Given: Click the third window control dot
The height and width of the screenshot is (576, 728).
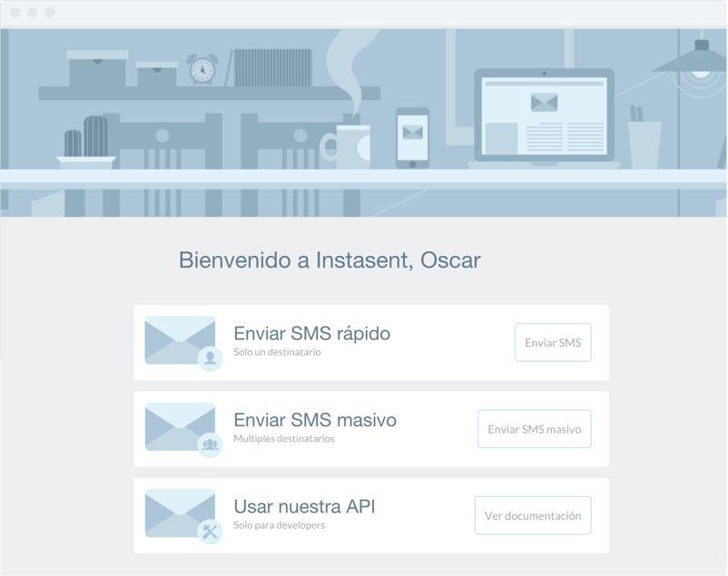Looking at the screenshot, I should pyautogui.click(x=50, y=13).
